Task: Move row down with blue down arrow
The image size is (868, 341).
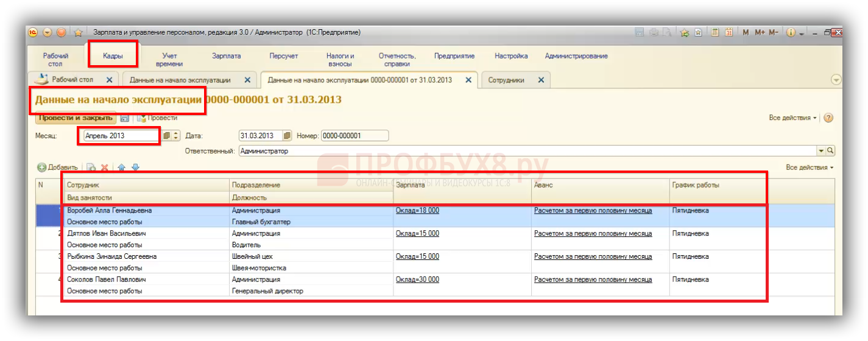Action: [x=135, y=167]
